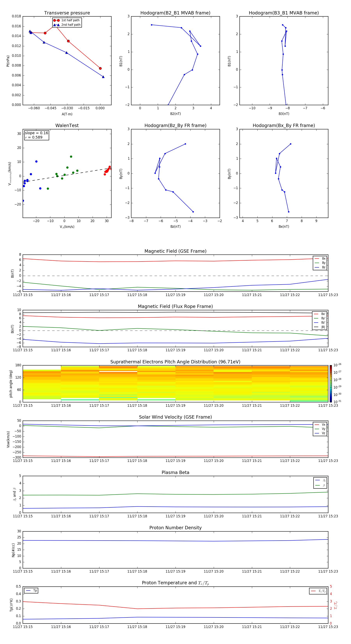Click the 'Transverse pressure' plot title
Image resolution: width=351 pixels, height=644 pixels.
[x=67, y=13]
